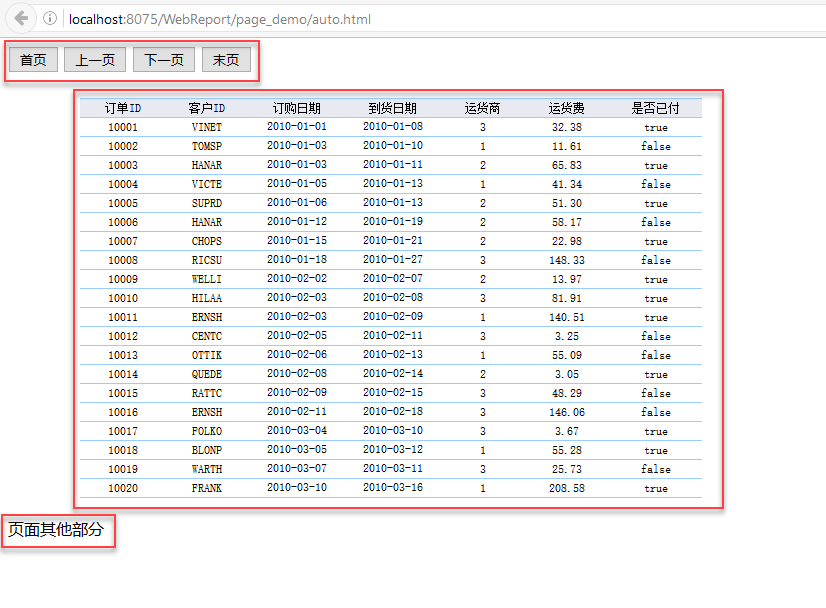The height and width of the screenshot is (608, 826).
Task: Click the browser back arrow icon
Action: point(21,19)
